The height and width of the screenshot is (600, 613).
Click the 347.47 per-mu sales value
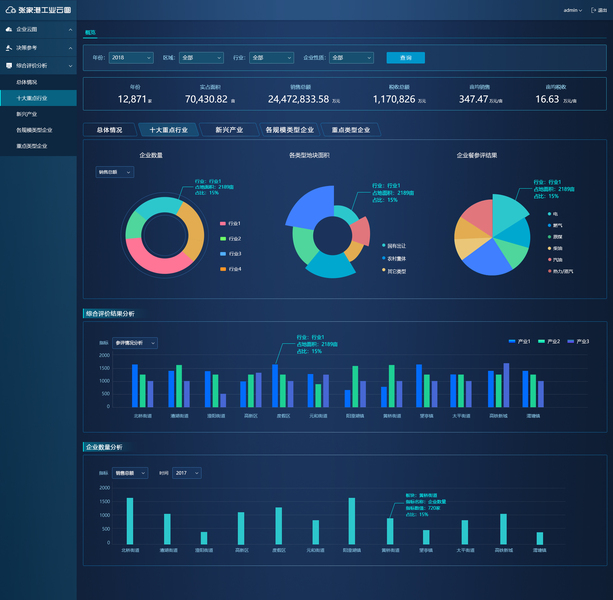coord(473,99)
